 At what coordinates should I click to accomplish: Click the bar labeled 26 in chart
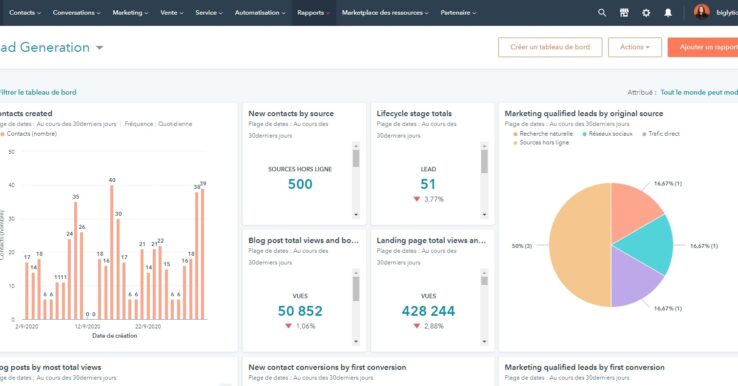pyautogui.click(x=82, y=276)
